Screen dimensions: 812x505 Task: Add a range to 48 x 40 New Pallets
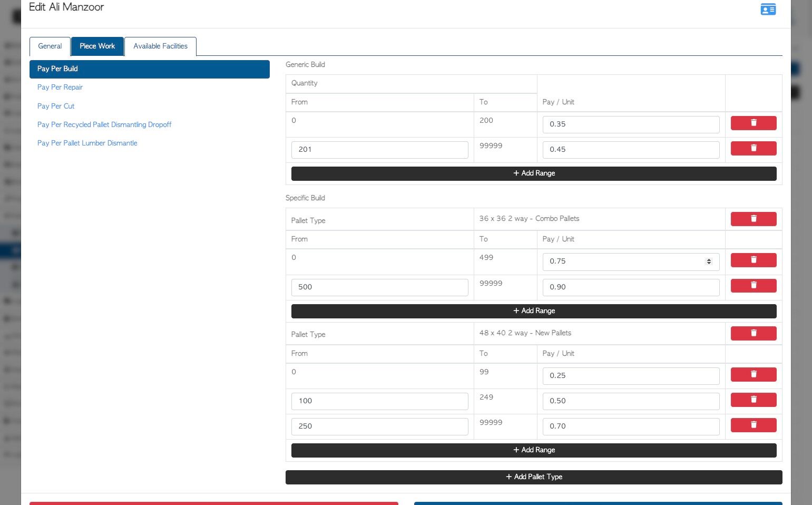534,450
